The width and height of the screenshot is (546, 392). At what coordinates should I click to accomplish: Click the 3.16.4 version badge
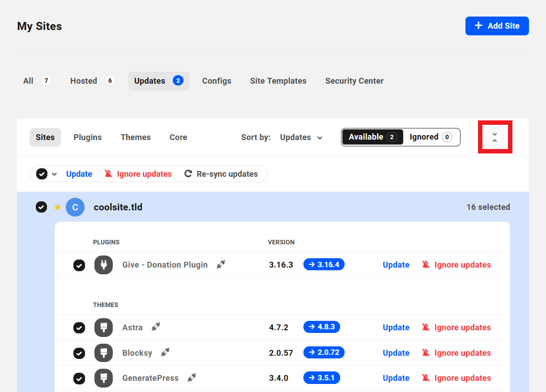pyautogui.click(x=324, y=264)
